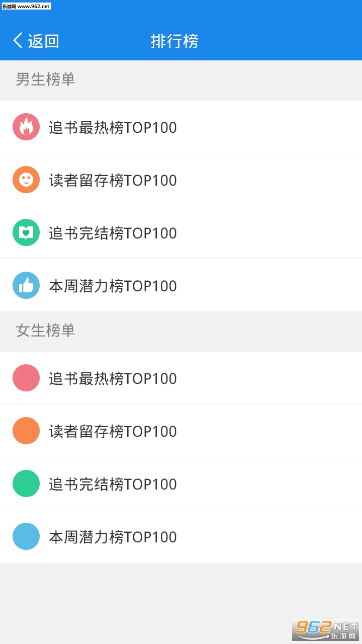
Task: Tap the orange smiley face icon
Action: click(x=26, y=180)
